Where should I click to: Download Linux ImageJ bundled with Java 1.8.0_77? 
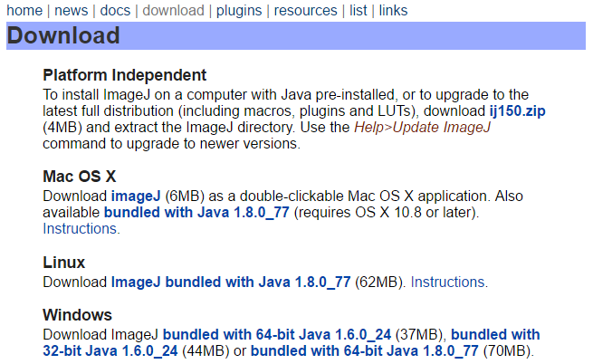click(231, 283)
